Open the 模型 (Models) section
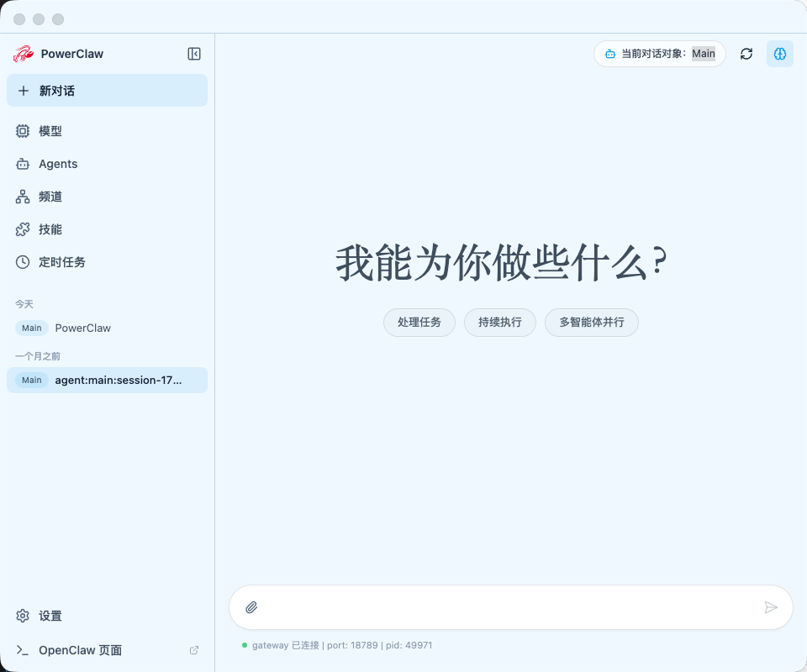This screenshot has width=807, height=672. tap(50, 131)
